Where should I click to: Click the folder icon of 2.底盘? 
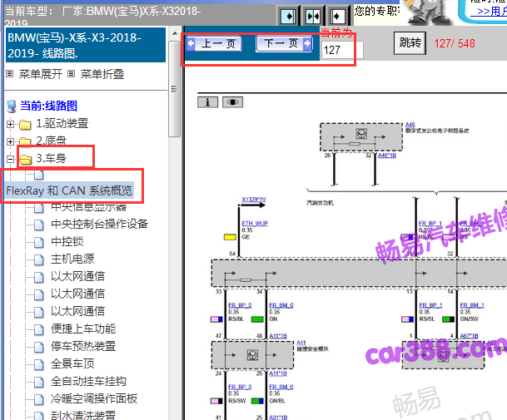coord(25,141)
